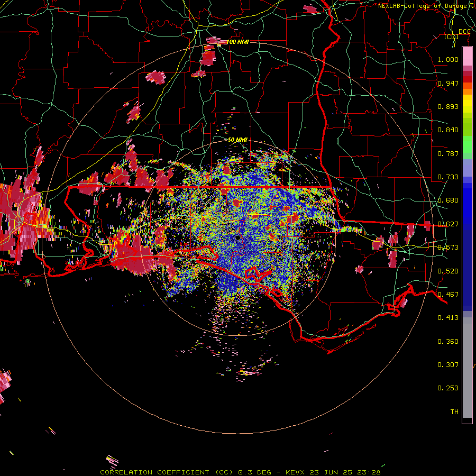Click the 0.307 legend value
Image resolution: width=476 pixels, height=476 pixels.
(448, 365)
